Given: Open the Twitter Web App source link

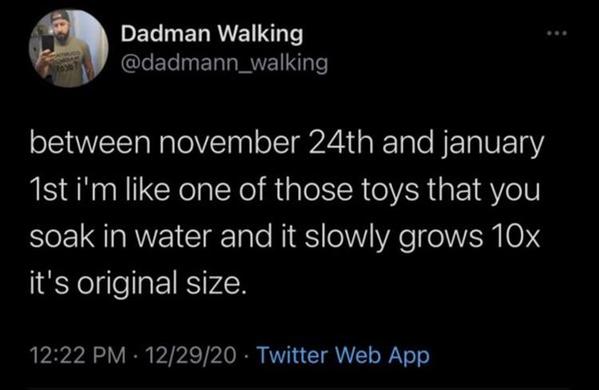Looking at the screenshot, I should 343,356.
